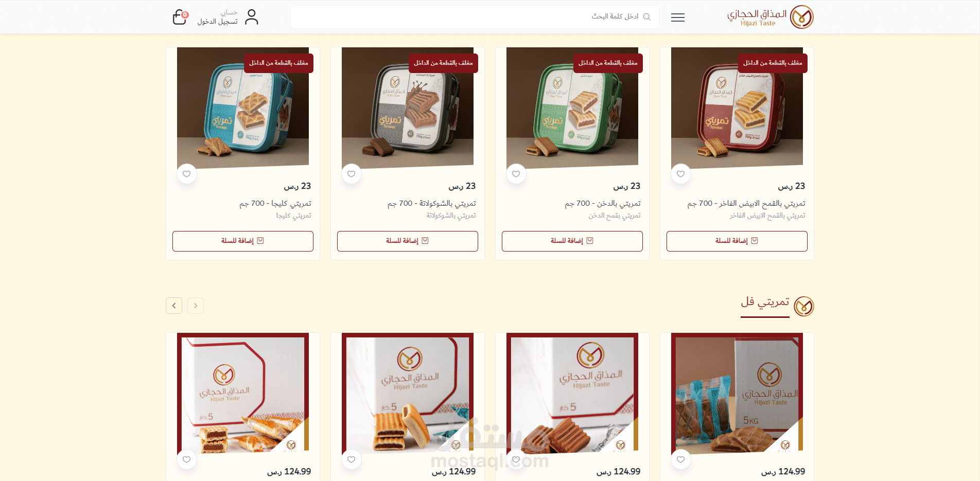Click the user account icon

click(252, 17)
